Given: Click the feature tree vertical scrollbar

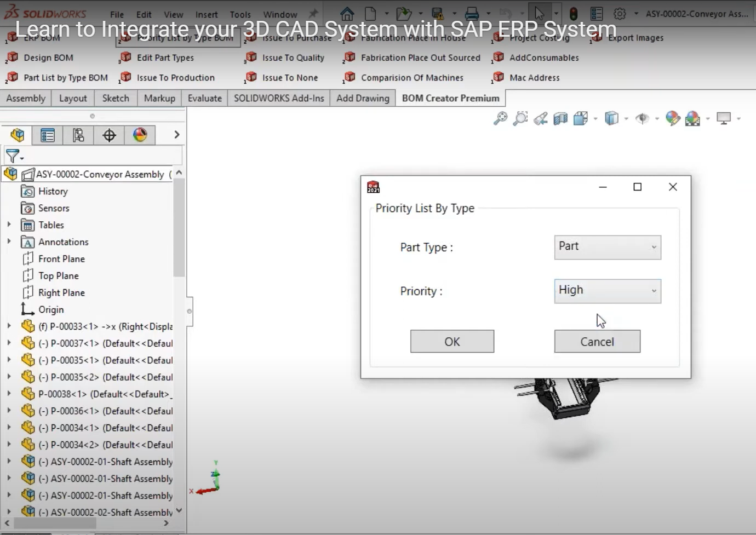Looking at the screenshot, I should coord(179,227).
